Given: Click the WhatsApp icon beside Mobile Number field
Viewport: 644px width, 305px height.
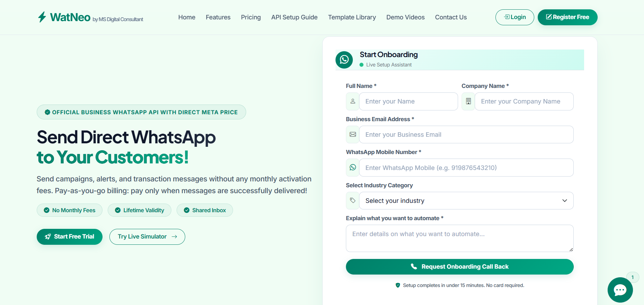Looking at the screenshot, I should click(x=353, y=168).
